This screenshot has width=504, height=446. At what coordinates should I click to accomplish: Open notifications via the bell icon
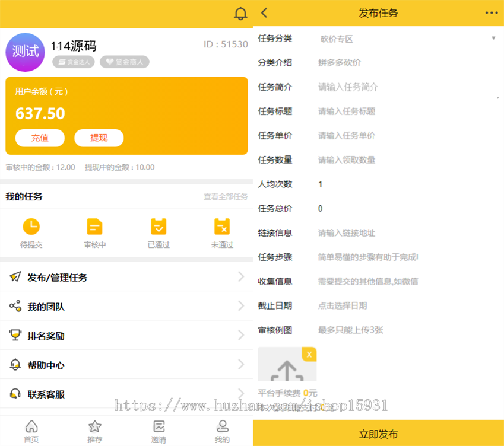(x=240, y=14)
